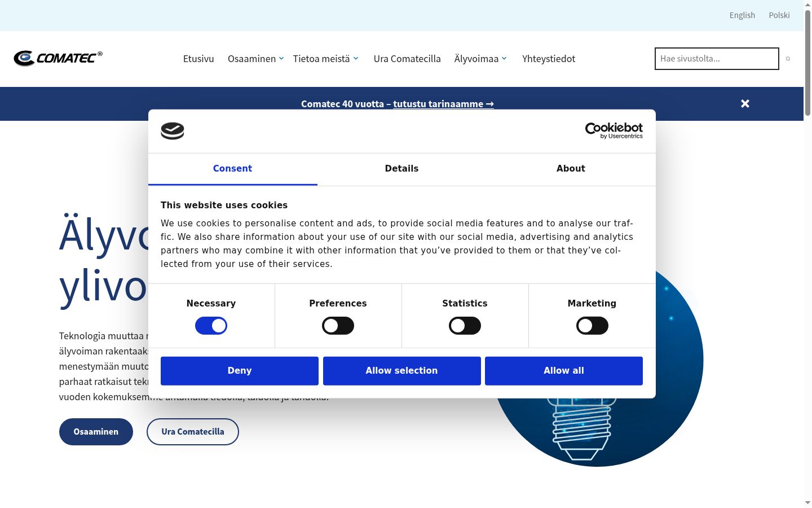
Task: Toggle the Necessary cookies switch
Action: point(211,326)
